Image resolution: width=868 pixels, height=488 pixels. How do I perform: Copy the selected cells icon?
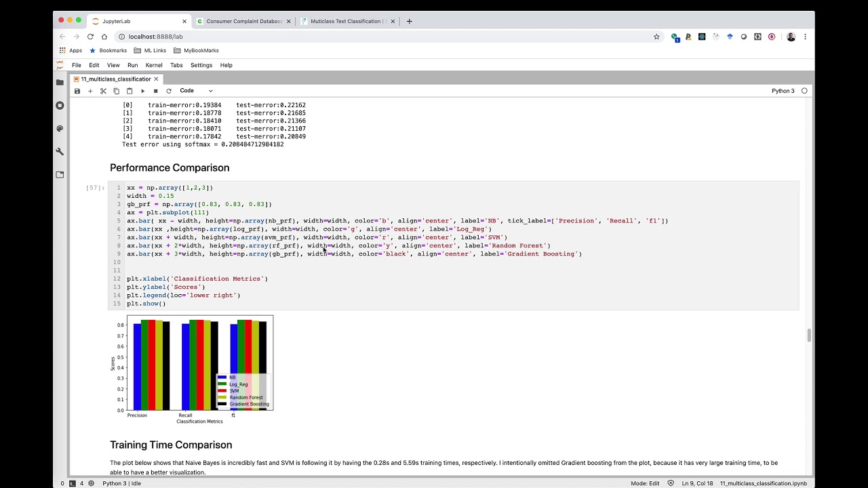(116, 91)
